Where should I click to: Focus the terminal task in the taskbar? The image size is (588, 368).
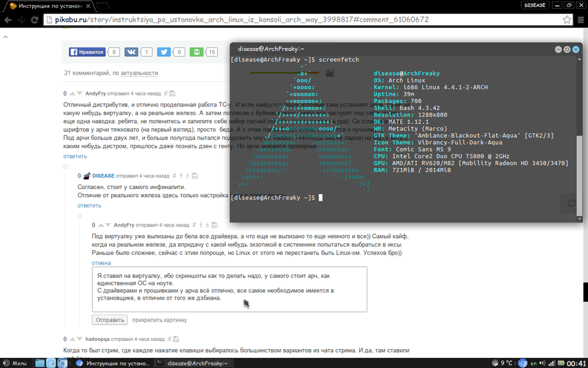[195, 363]
